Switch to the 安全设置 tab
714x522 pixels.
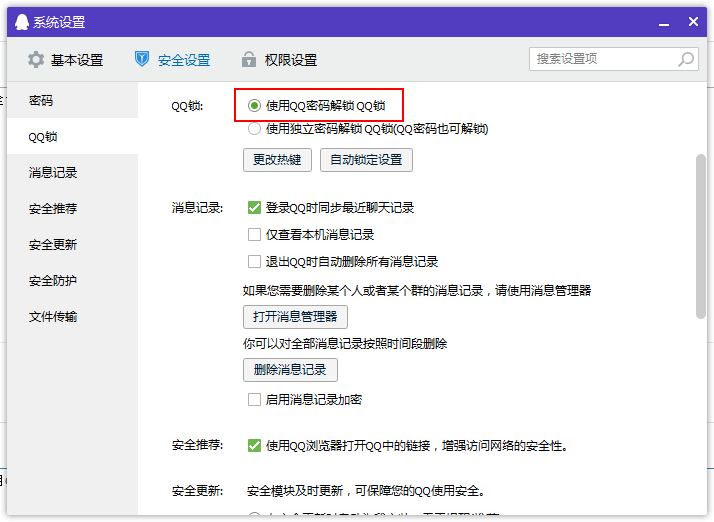tap(173, 60)
